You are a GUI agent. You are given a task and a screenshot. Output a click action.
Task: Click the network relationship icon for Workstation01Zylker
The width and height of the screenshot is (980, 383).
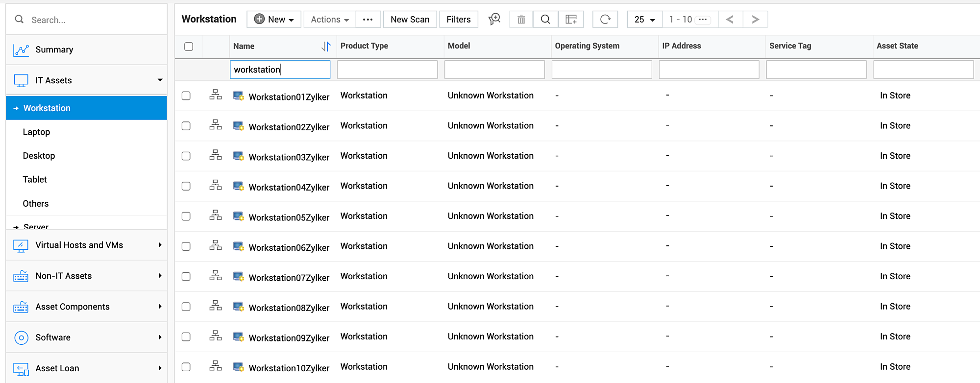pos(216,95)
